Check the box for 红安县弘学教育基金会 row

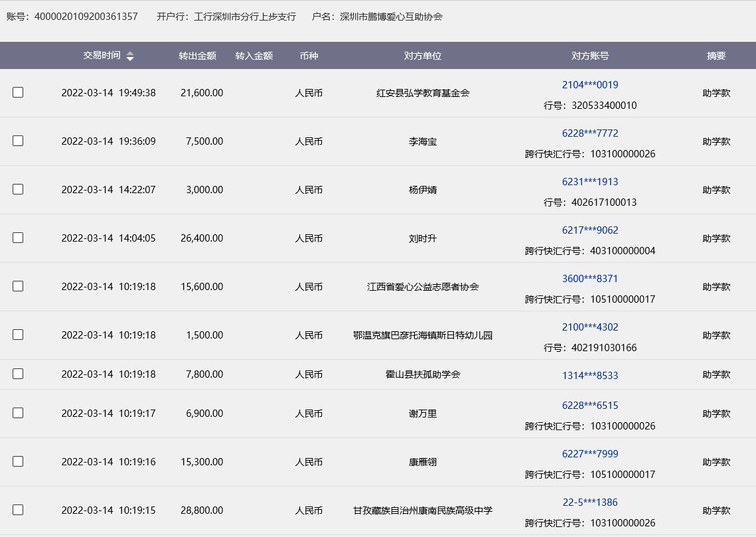click(x=18, y=92)
